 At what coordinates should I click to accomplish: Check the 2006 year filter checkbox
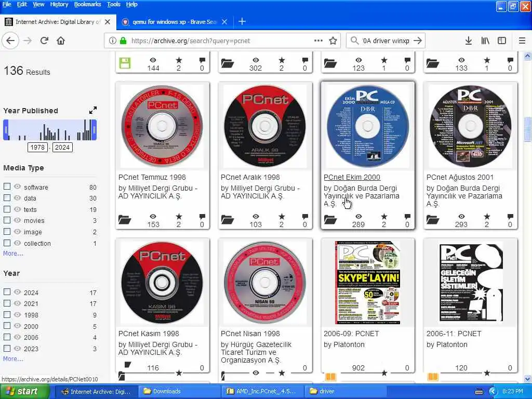(x=7, y=337)
